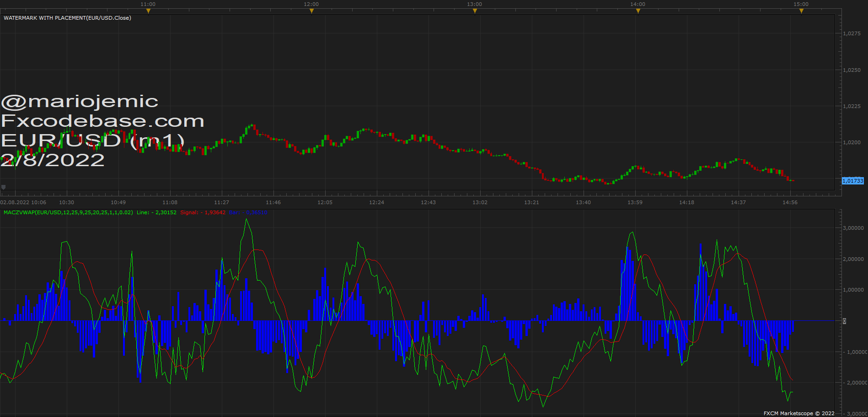
Task: Click the 14:56 time axis label
Action: (x=790, y=202)
